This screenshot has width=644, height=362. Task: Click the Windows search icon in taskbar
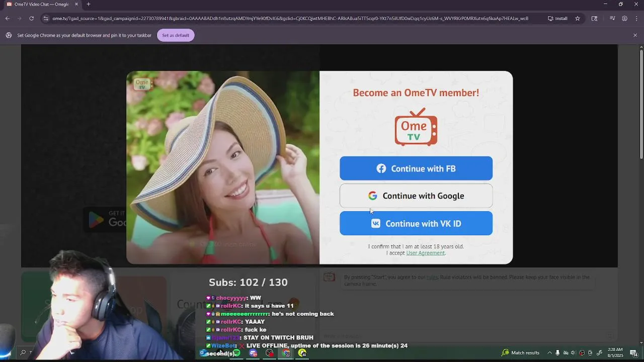pos(23,353)
